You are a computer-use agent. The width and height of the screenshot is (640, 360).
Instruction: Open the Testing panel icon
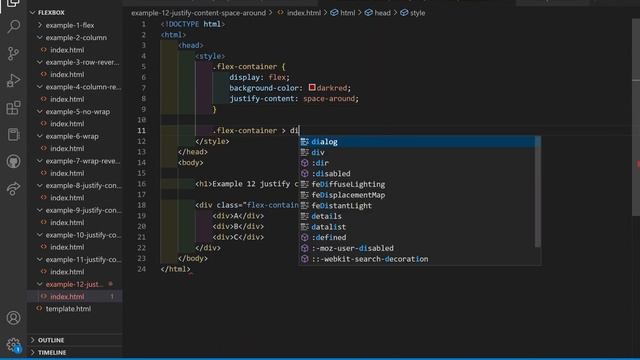click(13, 135)
